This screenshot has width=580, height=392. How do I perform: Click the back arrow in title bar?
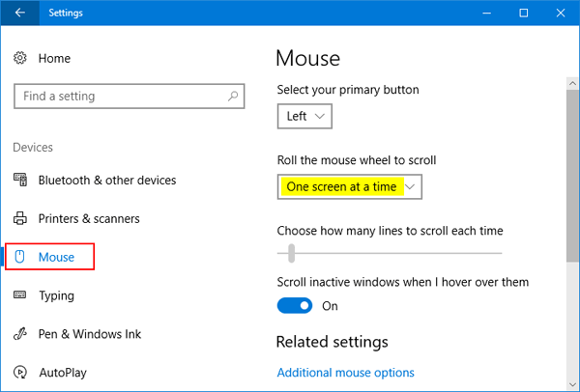pyautogui.click(x=20, y=14)
